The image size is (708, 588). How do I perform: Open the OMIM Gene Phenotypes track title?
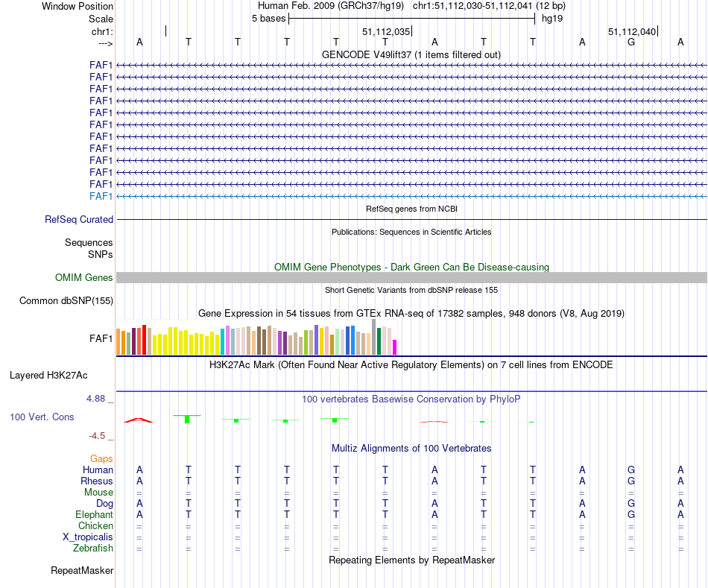point(411,267)
